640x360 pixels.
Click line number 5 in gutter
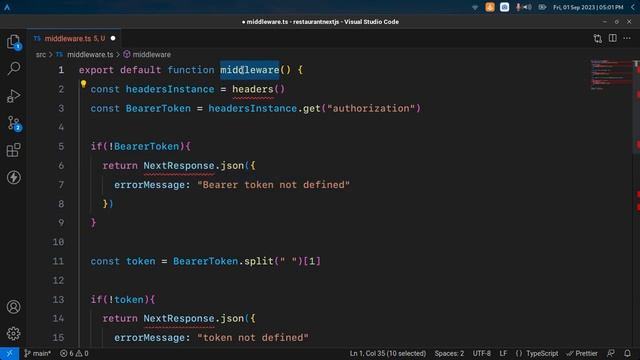coord(61,147)
